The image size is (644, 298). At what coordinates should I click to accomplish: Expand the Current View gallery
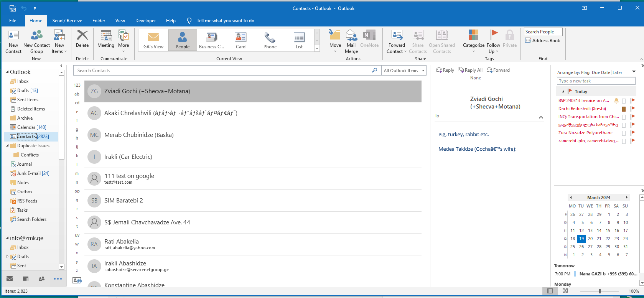pos(317,48)
